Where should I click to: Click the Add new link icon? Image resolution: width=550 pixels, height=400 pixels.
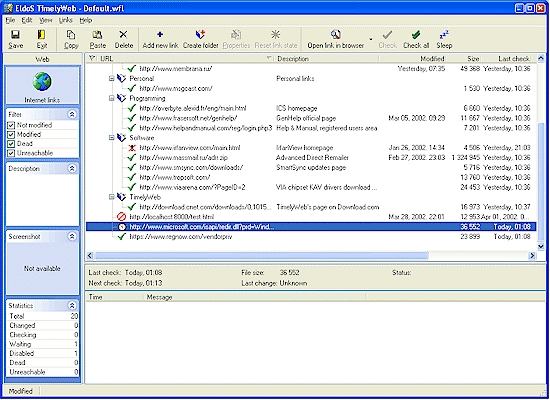tap(160, 34)
